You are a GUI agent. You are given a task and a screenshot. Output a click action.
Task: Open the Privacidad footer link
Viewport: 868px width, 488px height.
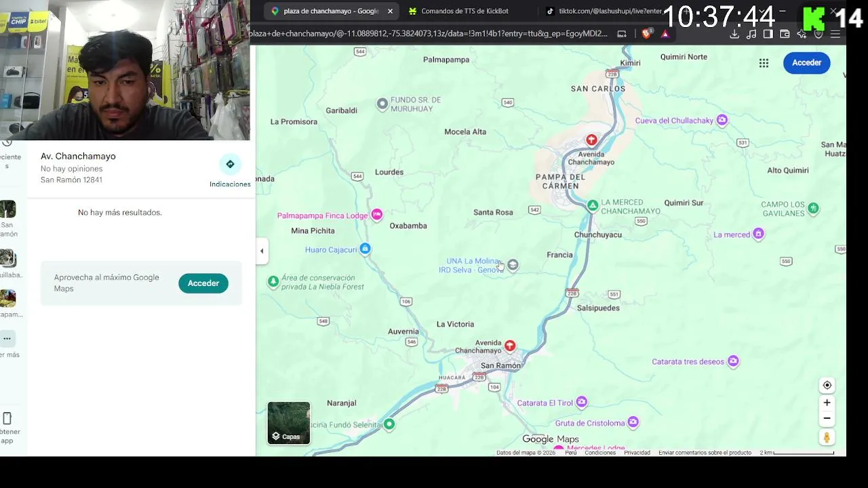click(637, 453)
